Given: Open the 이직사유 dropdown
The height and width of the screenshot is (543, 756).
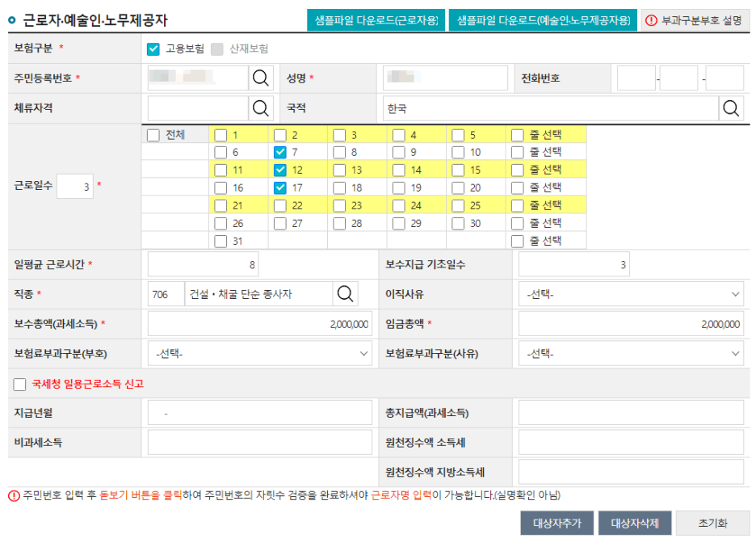Looking at the screenshot, I should coord(631,294).
